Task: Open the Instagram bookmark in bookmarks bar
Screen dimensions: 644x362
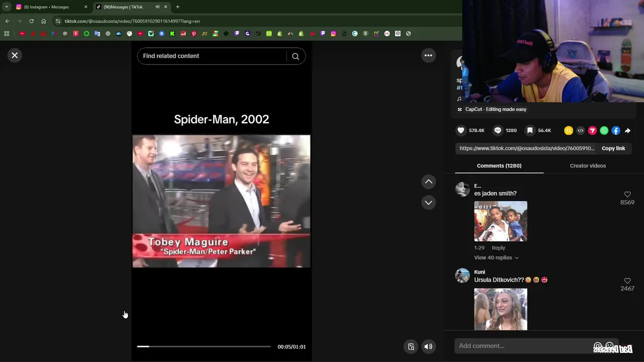Action: click(333, 34)
